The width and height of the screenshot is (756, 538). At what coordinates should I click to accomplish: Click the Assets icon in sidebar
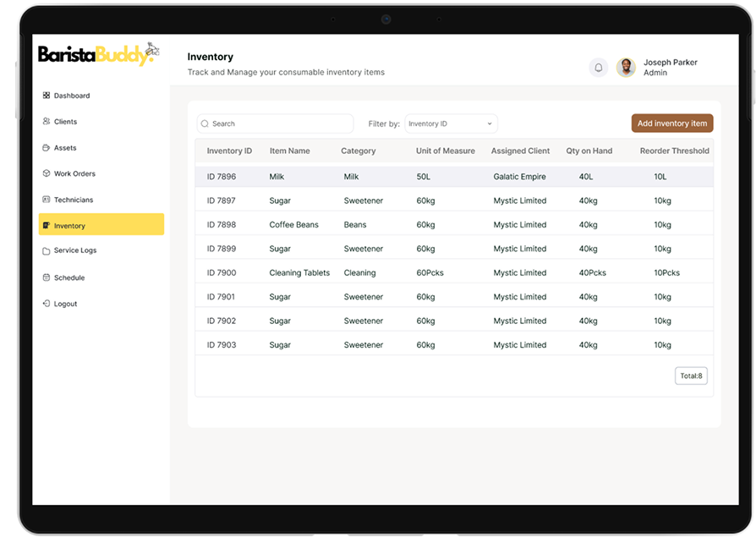[47, 148]
